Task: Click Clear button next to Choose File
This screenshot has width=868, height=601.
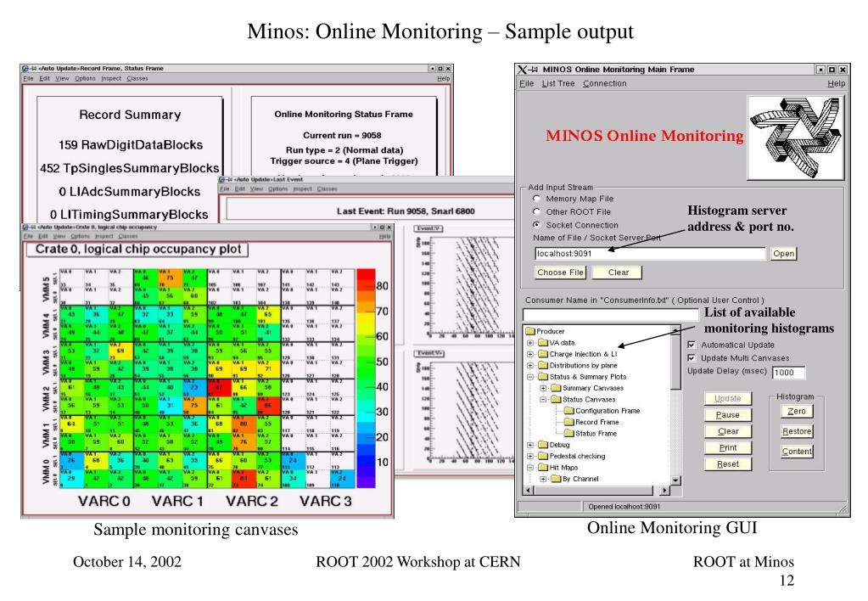Action: point(619,272)
